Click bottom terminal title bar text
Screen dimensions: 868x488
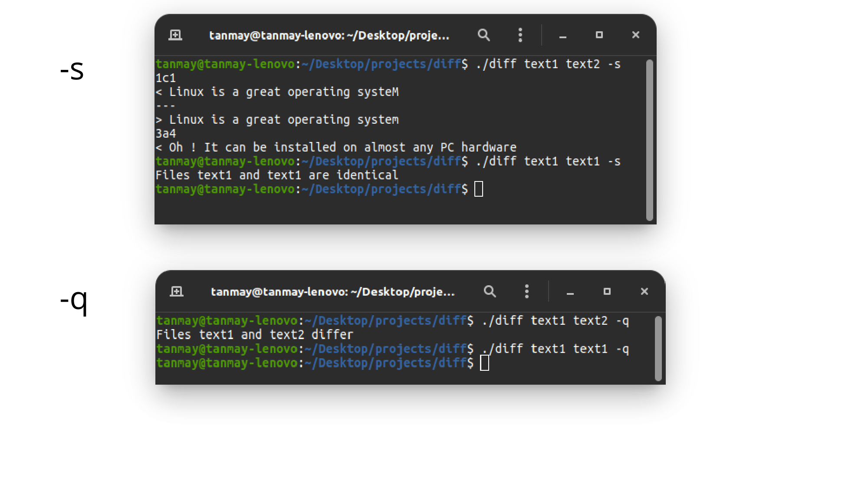pyautogui.click(x=332, y=292)
